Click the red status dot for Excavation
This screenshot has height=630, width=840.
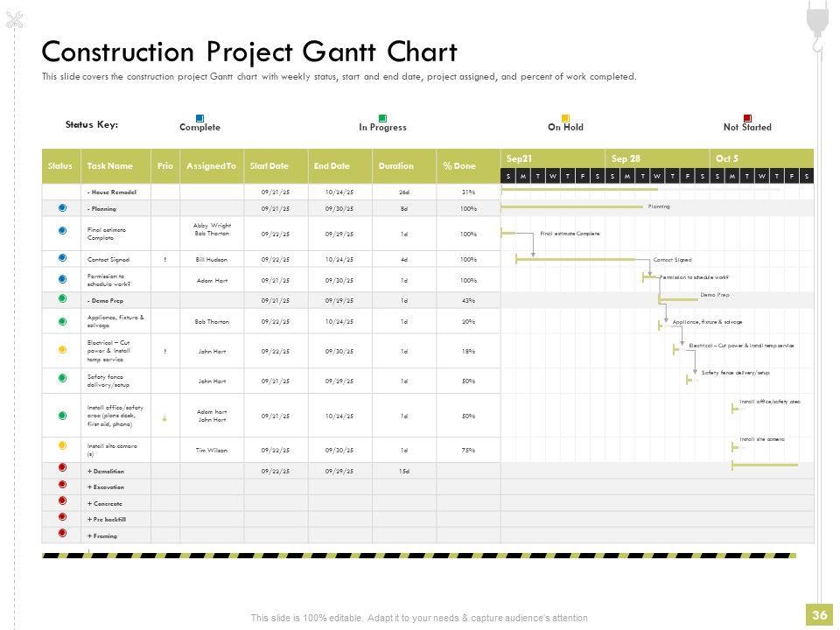click(x=62, y=484)
